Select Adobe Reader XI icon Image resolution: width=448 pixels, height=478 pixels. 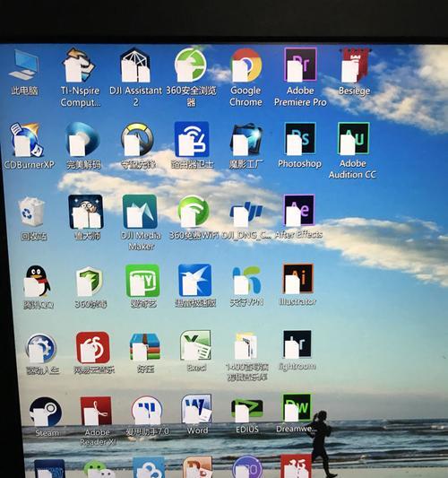96,411
